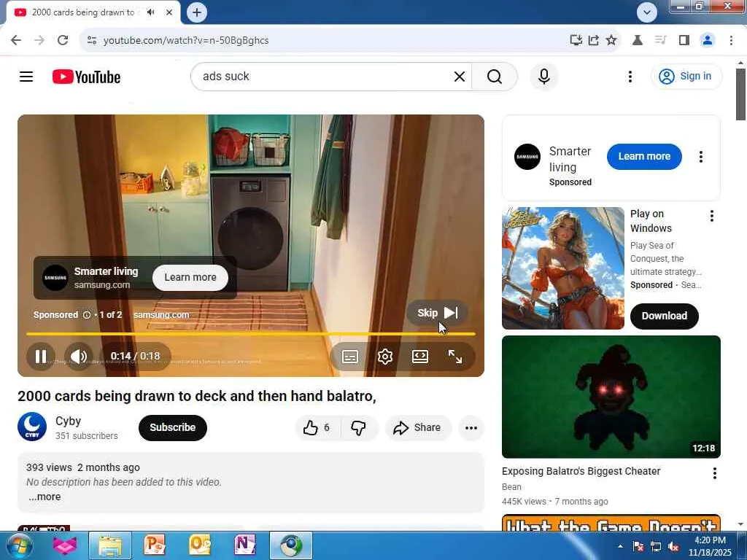747x560 pixels.
Task: Click the Download button on the game ad
Action: click(664, 316)
